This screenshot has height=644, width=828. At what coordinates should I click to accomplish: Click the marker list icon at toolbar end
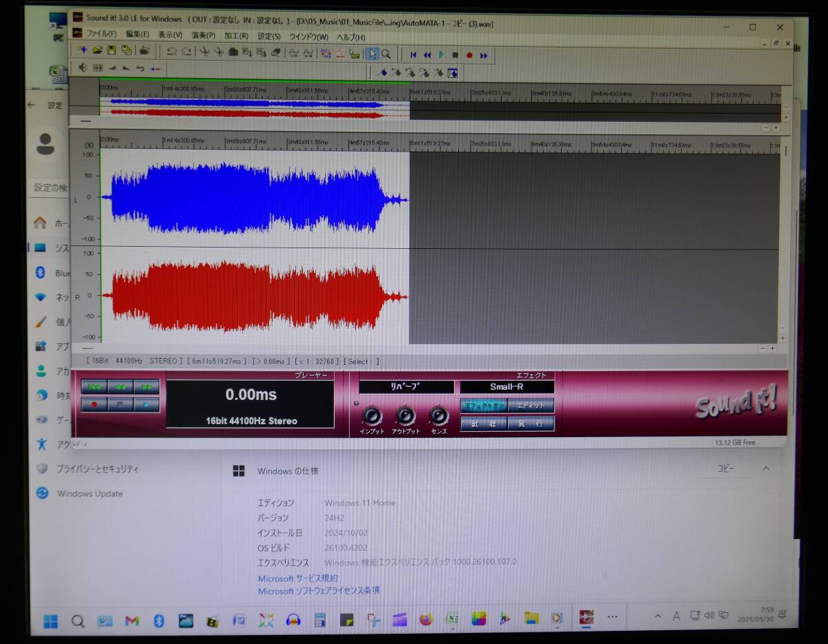453,72
